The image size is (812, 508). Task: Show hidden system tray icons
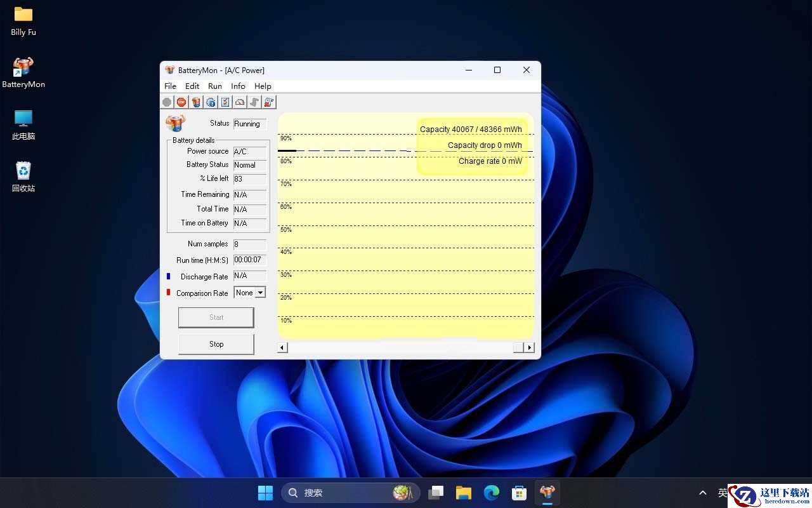[x=702, y=493]
